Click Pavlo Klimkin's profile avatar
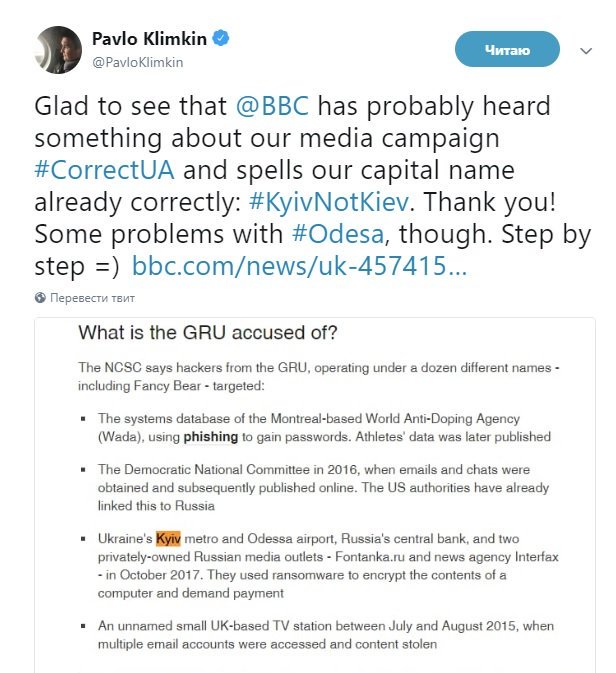The image size is (616, 673). [x=58, y=51]
